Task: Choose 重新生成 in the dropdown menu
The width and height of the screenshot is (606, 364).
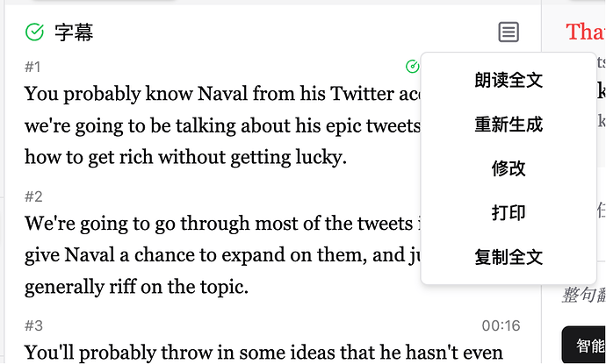Action: click(x=509, y=125)
